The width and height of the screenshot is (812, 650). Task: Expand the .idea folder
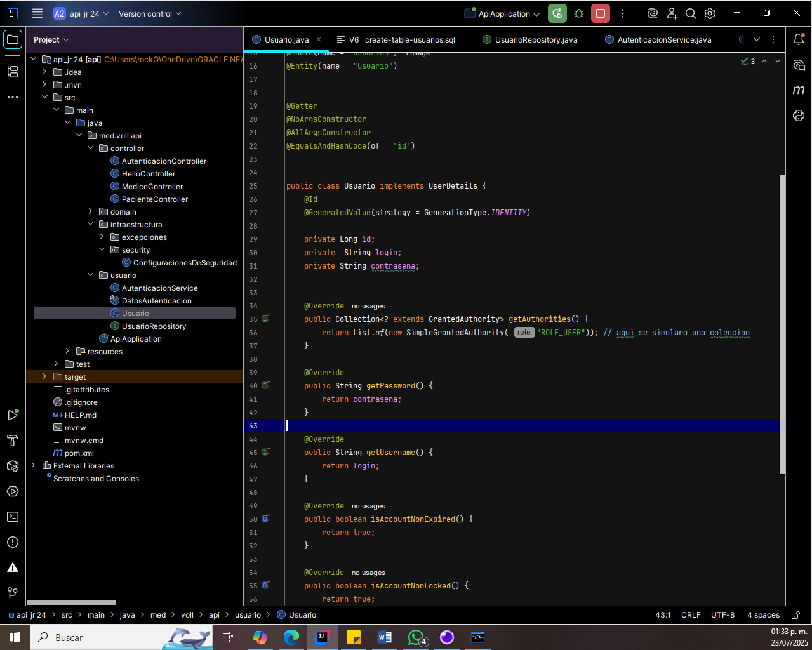[x=45, y=72]
